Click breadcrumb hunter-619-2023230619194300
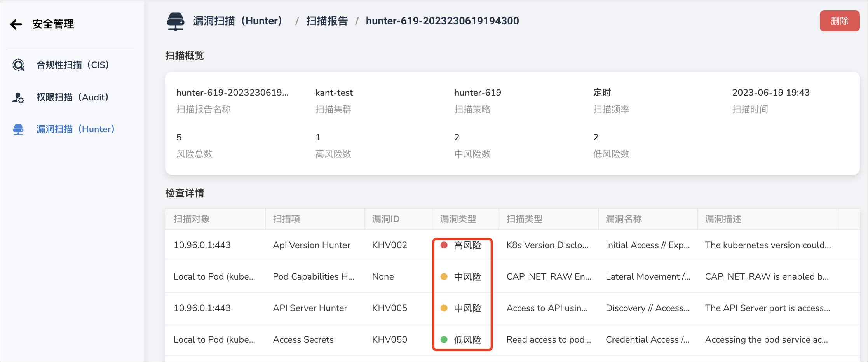The height and width of the screenshot is (362, 868). tap(442, 21)
